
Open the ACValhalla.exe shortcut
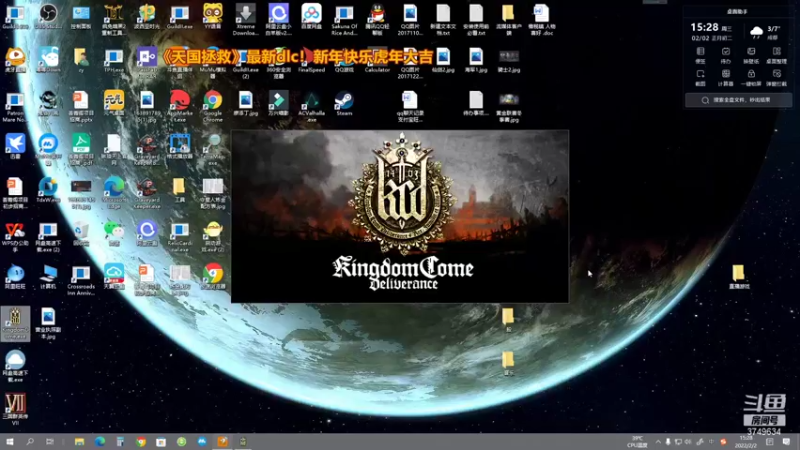pyautogui.click(x=311, y=107)
